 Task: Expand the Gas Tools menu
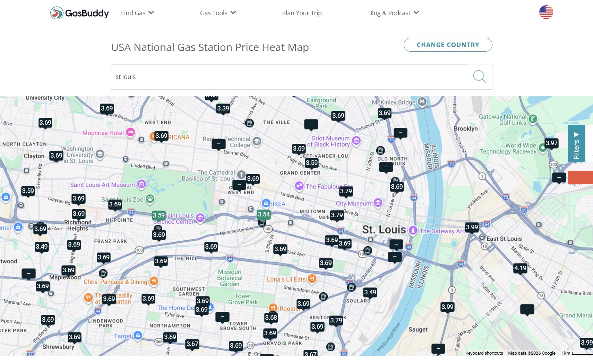click(x=218, y=13)
